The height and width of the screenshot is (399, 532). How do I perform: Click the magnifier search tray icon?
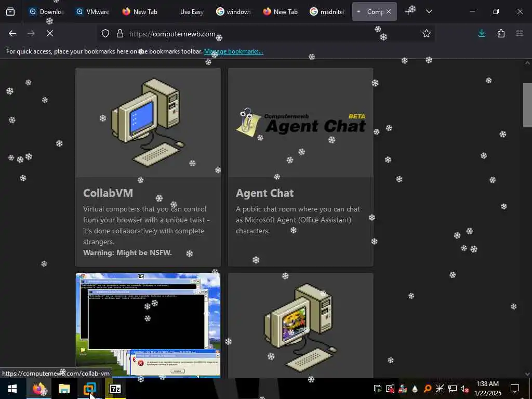428,389
